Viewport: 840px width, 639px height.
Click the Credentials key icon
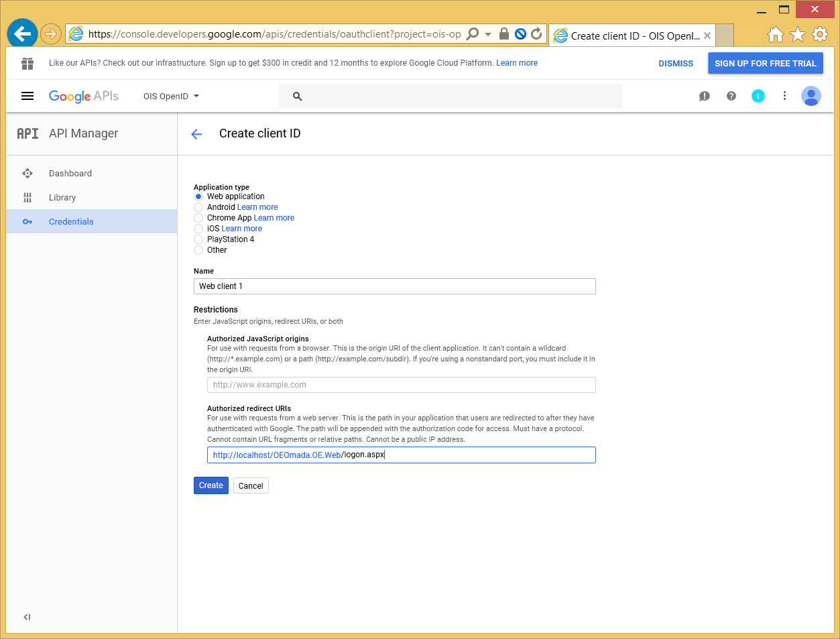pyautogui.click(x=27, y=221)
